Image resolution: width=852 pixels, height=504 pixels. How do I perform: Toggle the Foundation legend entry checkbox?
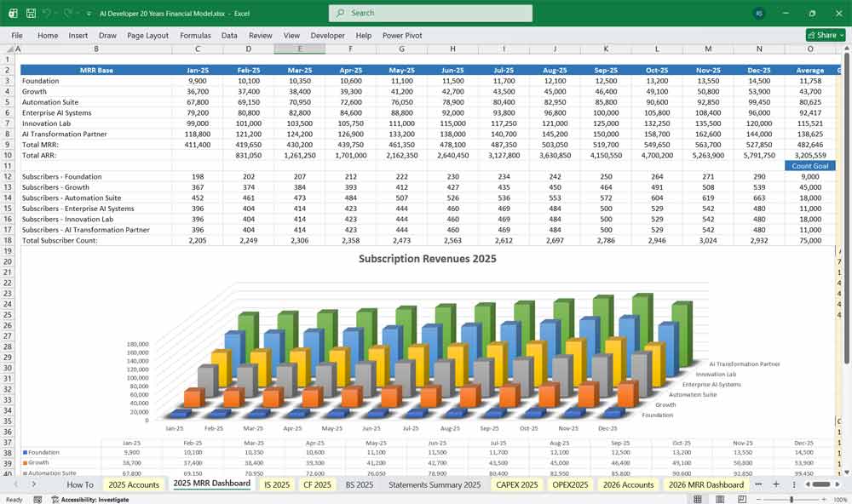pos(25,452)
